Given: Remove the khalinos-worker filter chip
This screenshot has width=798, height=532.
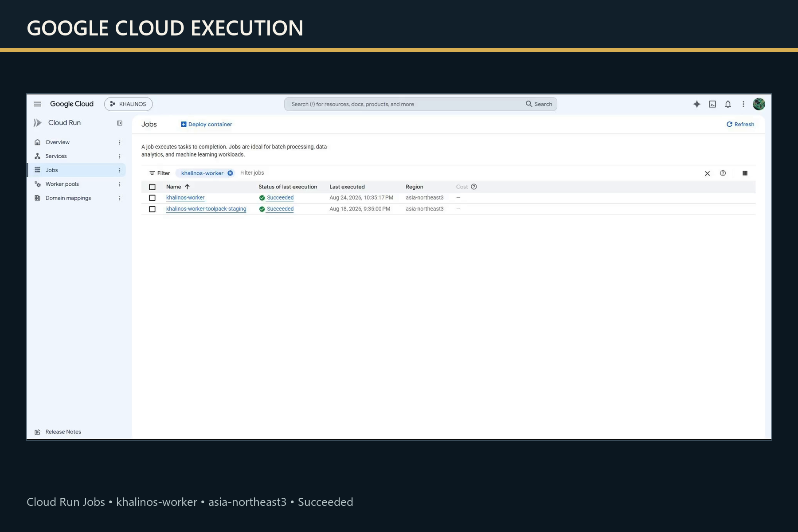Looking at the screenshot, I should point(230,173).
